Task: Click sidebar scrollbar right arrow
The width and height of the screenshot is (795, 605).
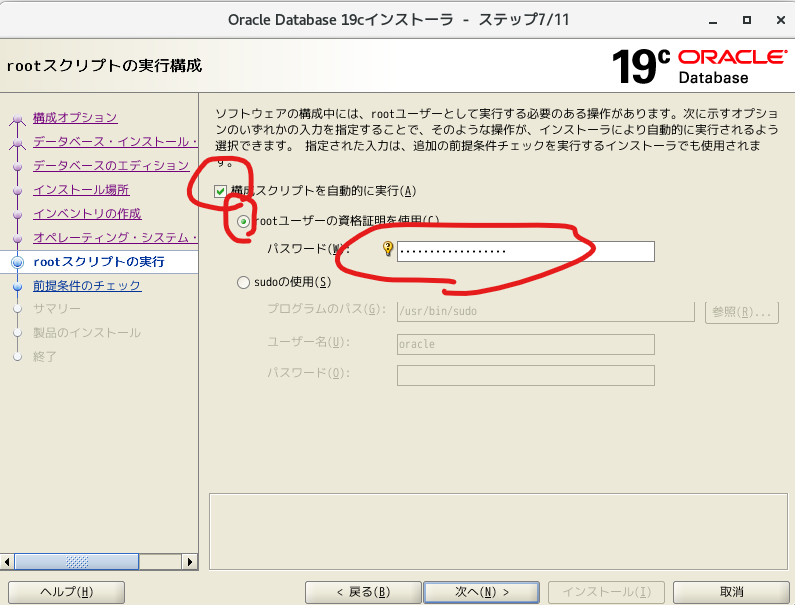Action: tap(190, 562)
